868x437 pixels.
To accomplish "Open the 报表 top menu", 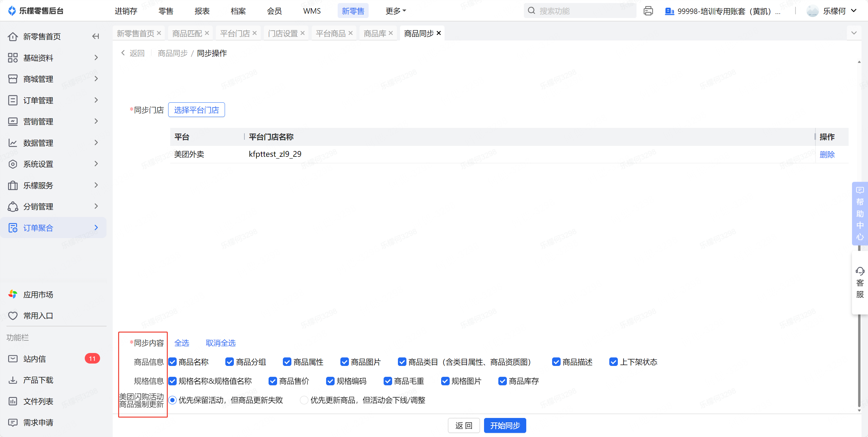I will coord(202,11).
